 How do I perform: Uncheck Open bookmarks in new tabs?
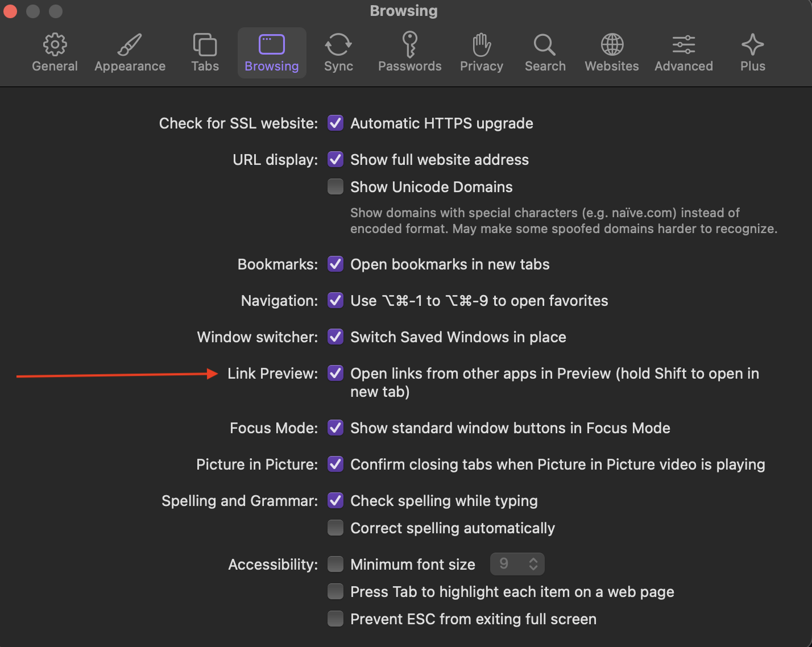[335, 264]
